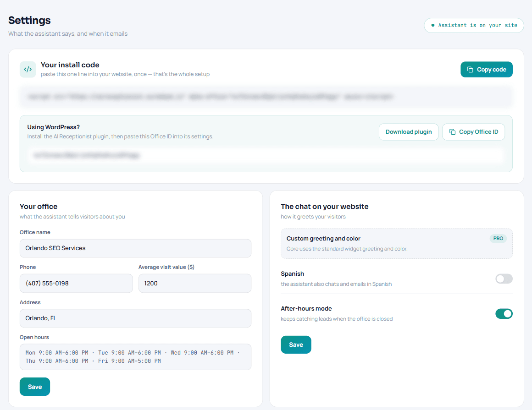Click 'keeps catching leads when the office is closed'

tap(337, 319)
